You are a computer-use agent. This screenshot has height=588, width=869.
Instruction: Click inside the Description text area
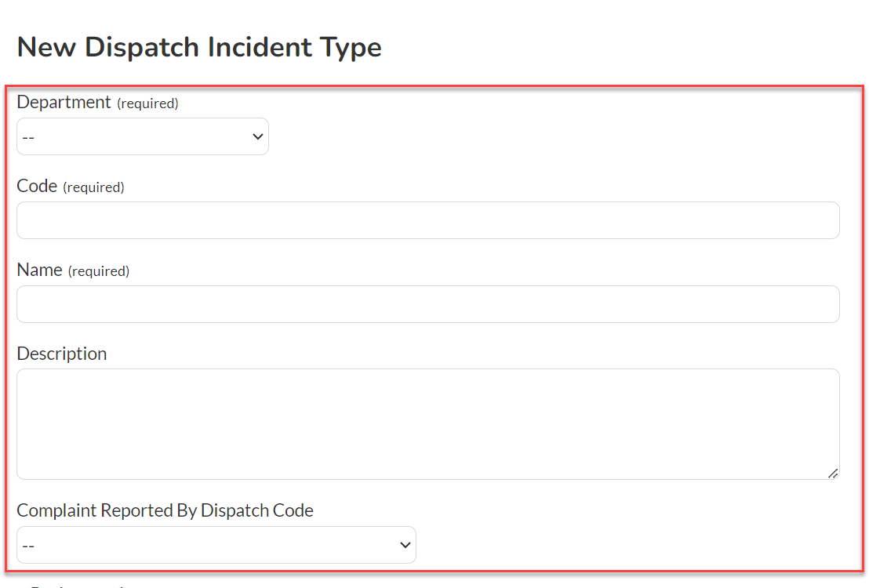point(428,424)
